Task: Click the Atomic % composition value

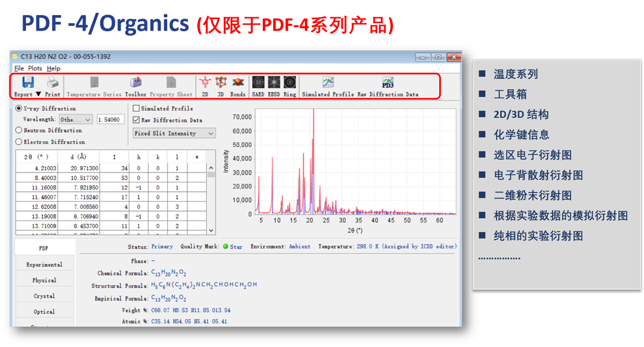Action: [x=189, y=321]
